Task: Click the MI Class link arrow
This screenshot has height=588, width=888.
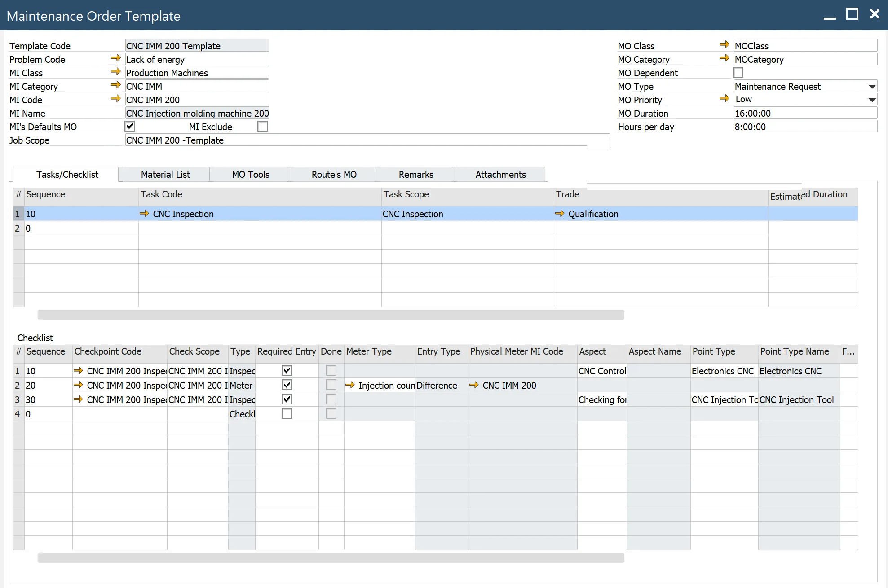Action: (x=115, y=71)
